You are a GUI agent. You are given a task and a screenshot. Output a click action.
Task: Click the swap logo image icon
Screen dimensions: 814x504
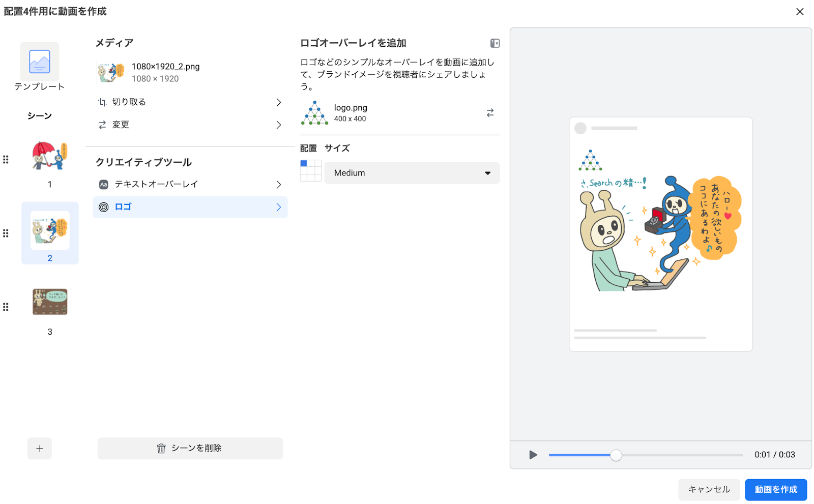pyautogui.click(x=490, y=113)
